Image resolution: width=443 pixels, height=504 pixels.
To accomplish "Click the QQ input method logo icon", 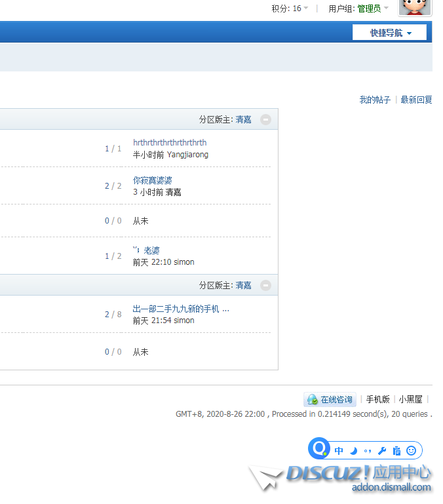I will tap(319, 449).
